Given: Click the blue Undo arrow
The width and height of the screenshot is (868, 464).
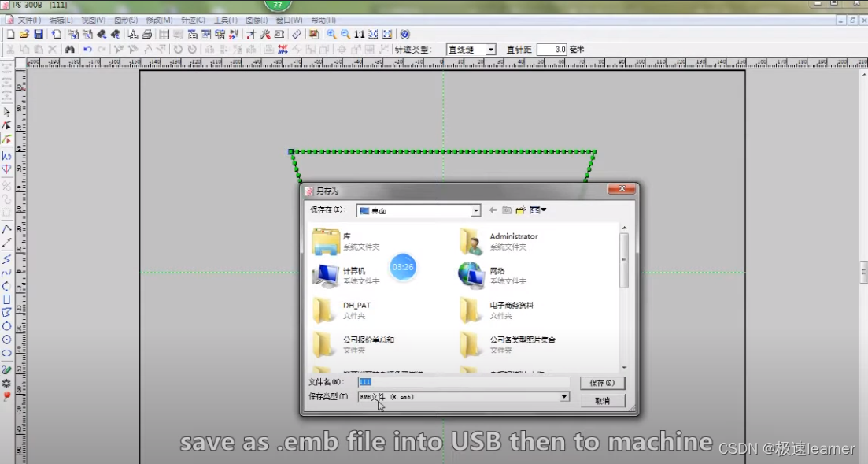Looking at the screenshot, I should [87, 50].
